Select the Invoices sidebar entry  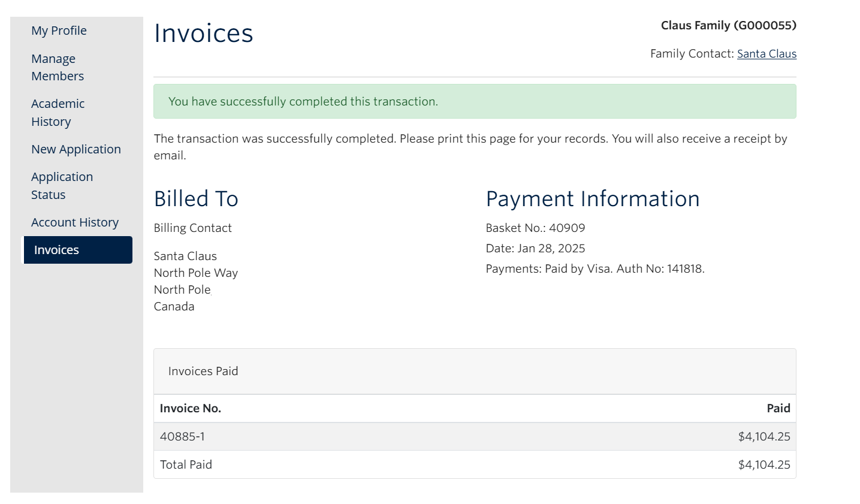pos(56,250)
